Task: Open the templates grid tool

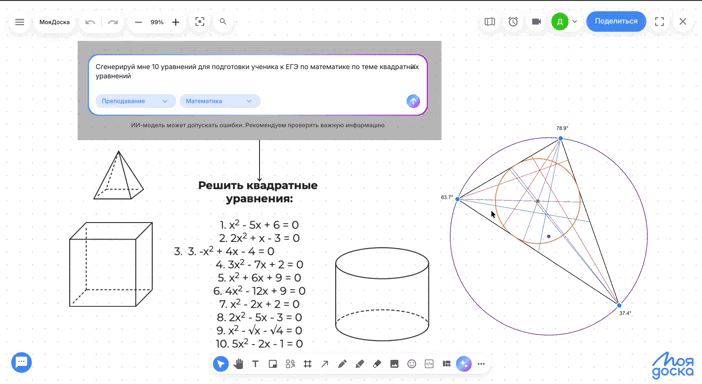Action: pyautogui.click(x=446, y=364)
